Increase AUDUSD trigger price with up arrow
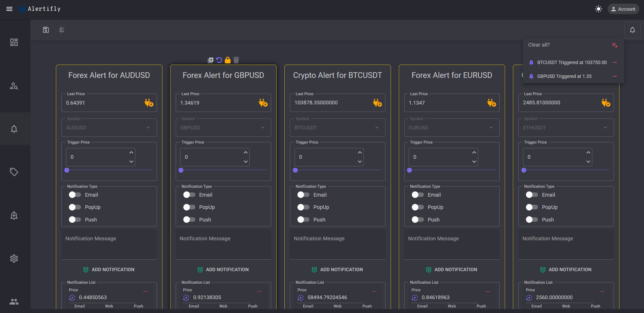This screenshot has height=313, width=644. tap(131, 152)
